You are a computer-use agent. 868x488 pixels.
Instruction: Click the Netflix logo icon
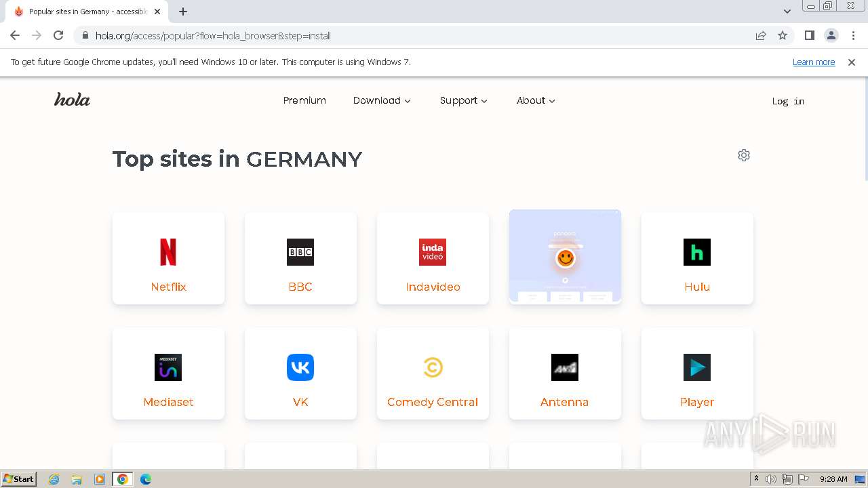(x=168, y=252)
